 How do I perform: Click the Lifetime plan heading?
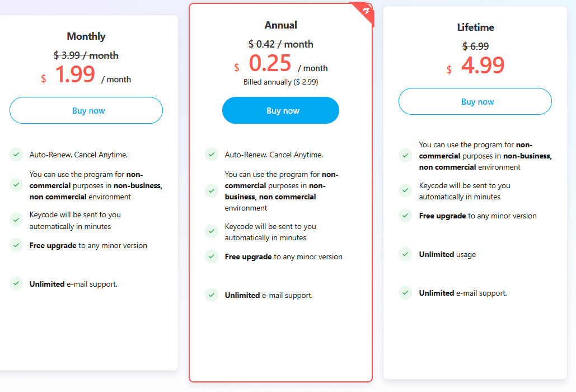pyautogui.click(x=475, y=27)
